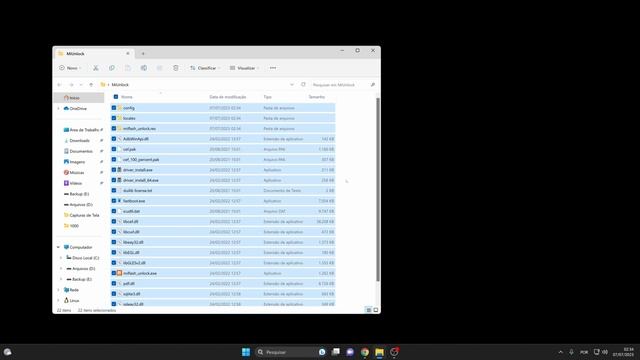This screenshot has height=360, width=640.
Task: Go back with the back arrow
Action: click(x=60, y=84)
